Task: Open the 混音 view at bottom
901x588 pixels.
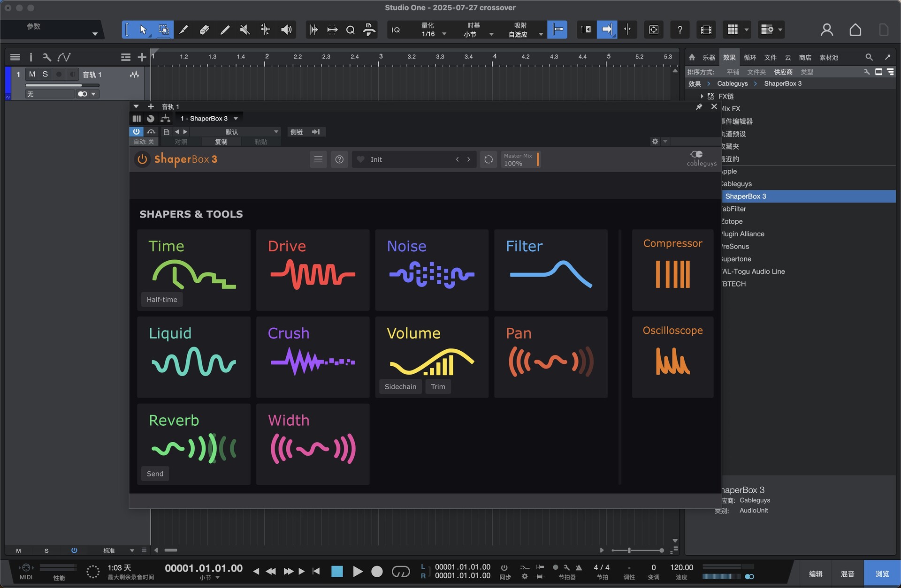Action: point(848,574)
